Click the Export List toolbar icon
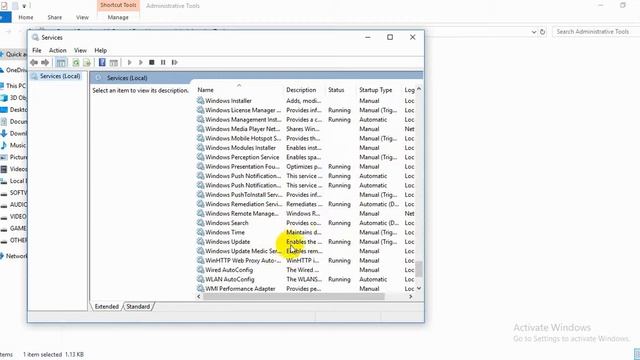 (x=87, y=62)
